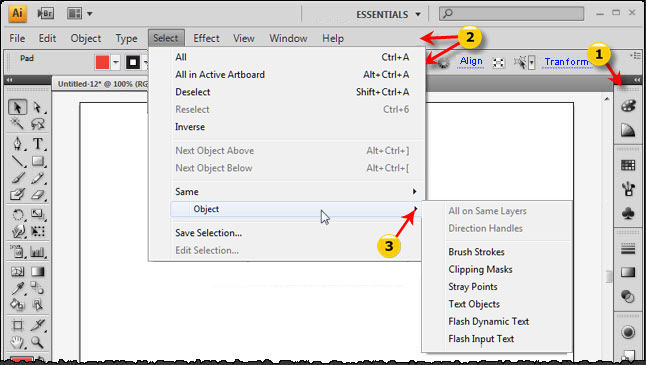Open the Object menu in menu bar
This screenshot has width=646, height=365.
pyautogui.click(x=86, y=38)
